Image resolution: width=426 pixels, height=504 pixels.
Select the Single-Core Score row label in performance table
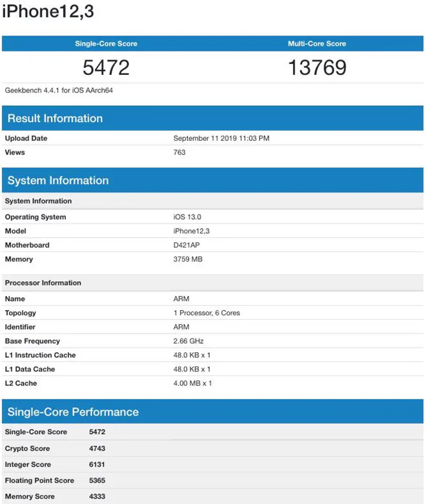point(36,432)
